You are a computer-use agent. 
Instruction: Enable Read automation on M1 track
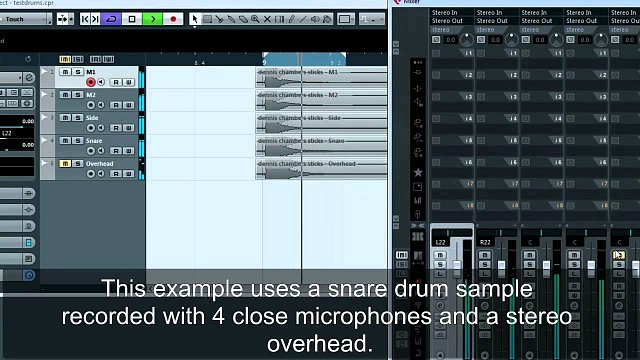(116, 82)
